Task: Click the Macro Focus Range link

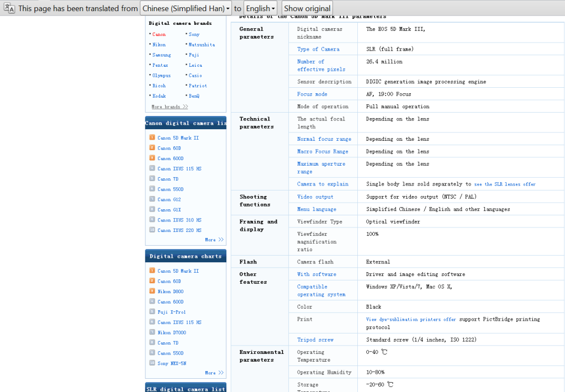Action: click(323, 151)
